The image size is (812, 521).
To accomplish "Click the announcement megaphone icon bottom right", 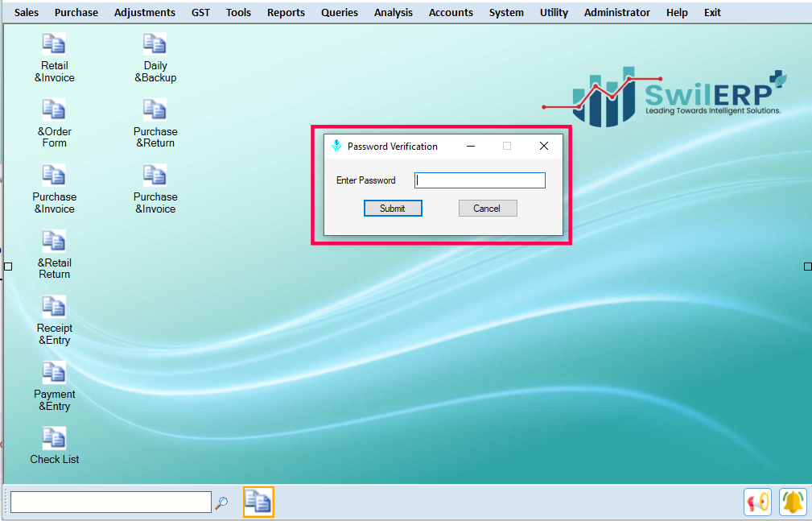I will click(757, 502).
